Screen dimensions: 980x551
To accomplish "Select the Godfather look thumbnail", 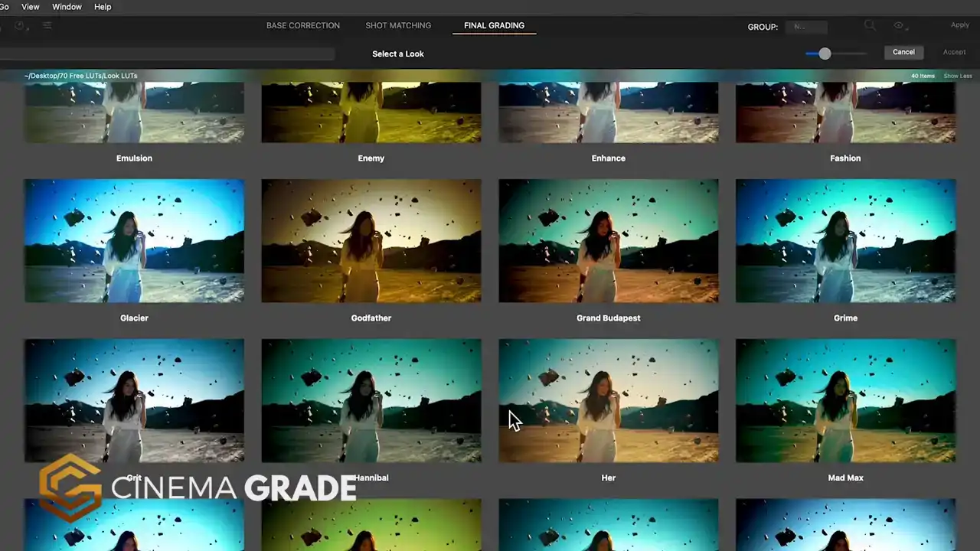I will [x=371, y=240].
